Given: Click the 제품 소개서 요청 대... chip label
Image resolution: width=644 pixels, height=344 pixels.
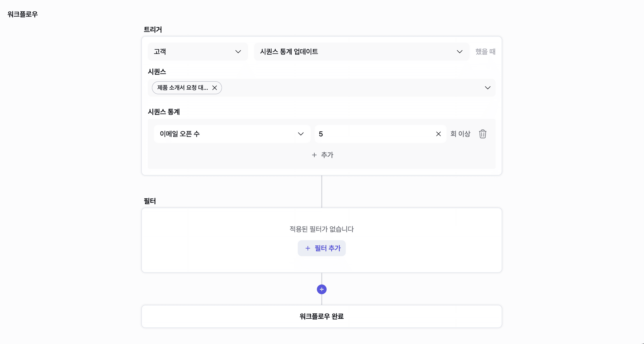Looking at the screenshot, I should click(x=183, y=88).
